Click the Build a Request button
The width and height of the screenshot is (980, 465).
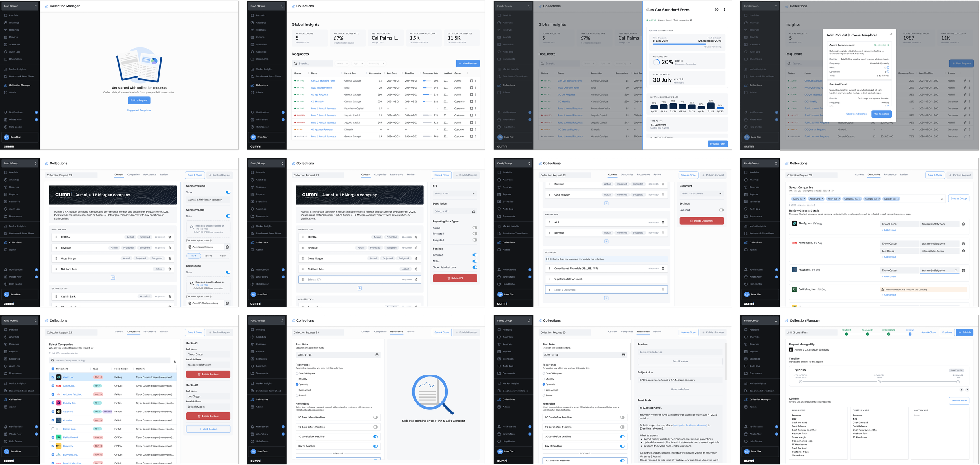pyautogui.click(x=139, y=100)
